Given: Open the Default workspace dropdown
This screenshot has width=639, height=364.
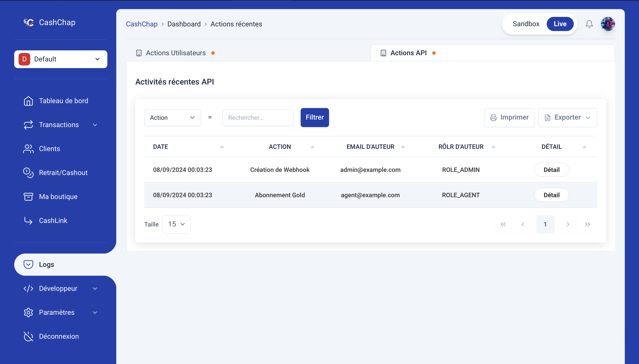Looking at the screenshot, I should 61,59.
